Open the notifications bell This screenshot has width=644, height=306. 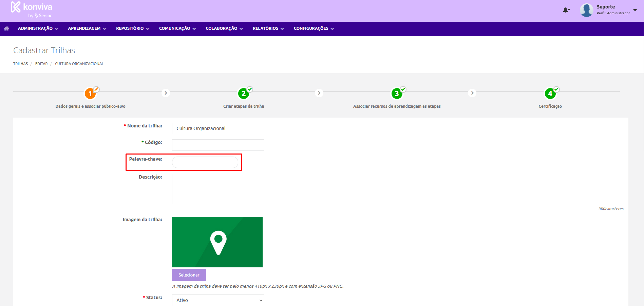coord(566,10)
